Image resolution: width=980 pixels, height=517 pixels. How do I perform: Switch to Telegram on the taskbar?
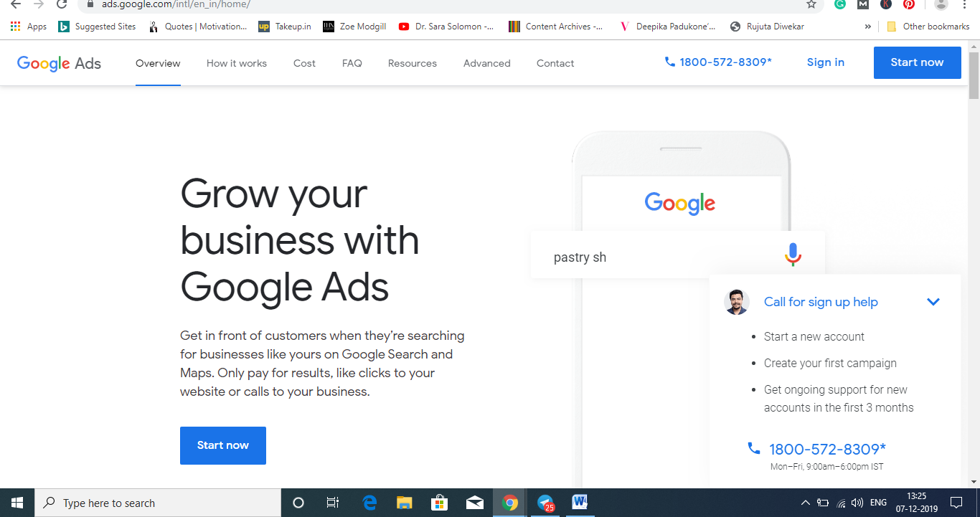pyautogui.click(x=545, y=503)
